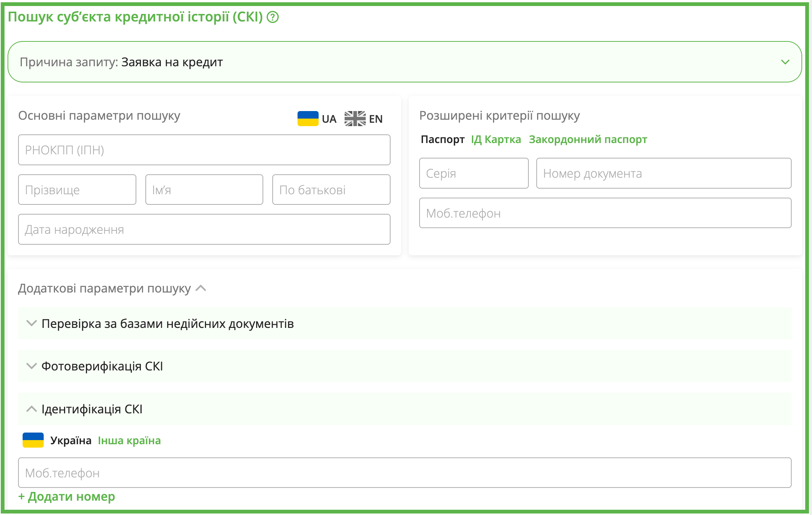Click the Ukrainian flag language icon
Image resolution: width=812 pixels, height=515 pixels.
pyautogui.click(x=308, y=119)
